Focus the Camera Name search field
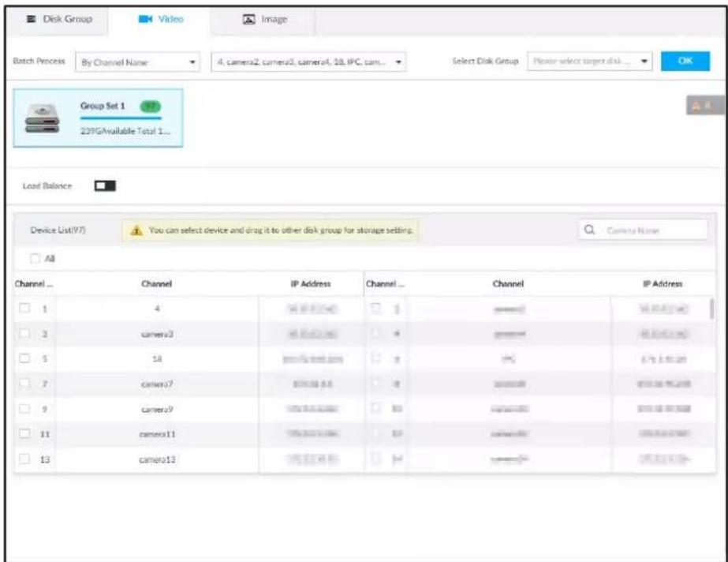This screenshot has width=728, height=562. (643, 230)
